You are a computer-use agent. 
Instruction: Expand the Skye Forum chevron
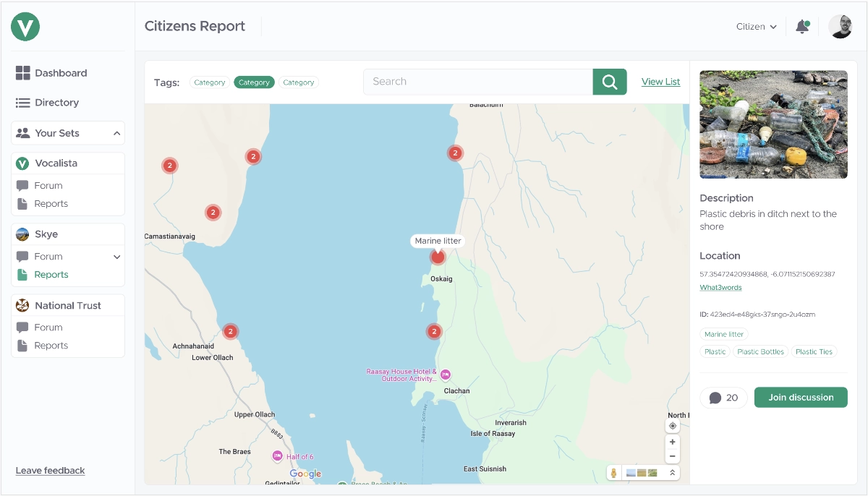(116, 257)
